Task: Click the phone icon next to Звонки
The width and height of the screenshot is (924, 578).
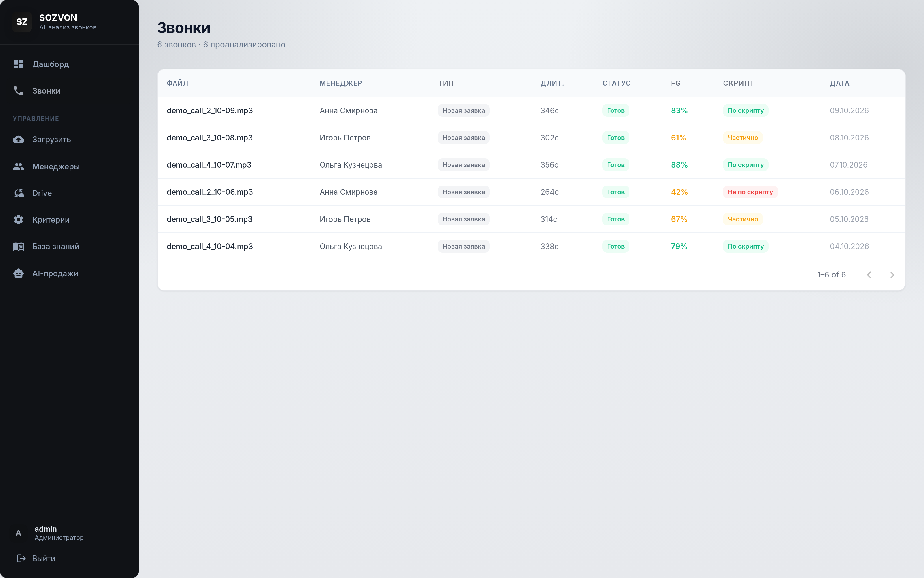Action: (18, 90)
